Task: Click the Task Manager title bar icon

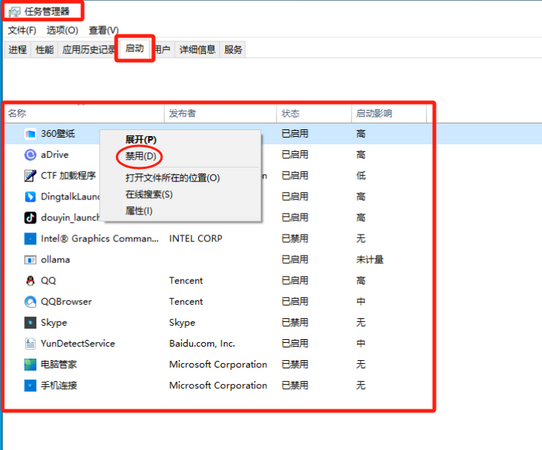Action: click(15, 12)
